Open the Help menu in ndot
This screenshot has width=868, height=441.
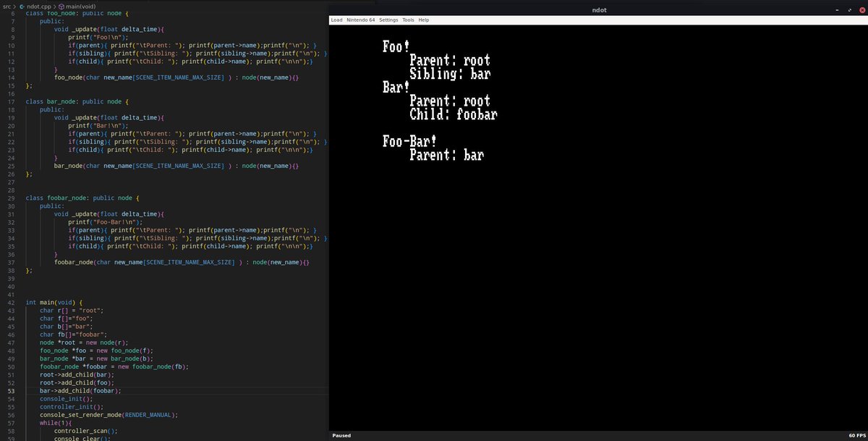(x=424, y=20)
